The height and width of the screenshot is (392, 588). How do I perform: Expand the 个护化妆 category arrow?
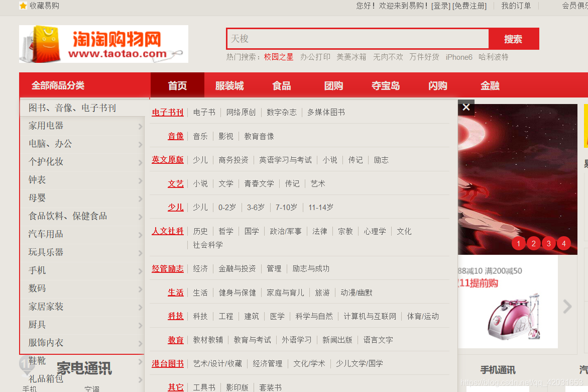point(140,163)
